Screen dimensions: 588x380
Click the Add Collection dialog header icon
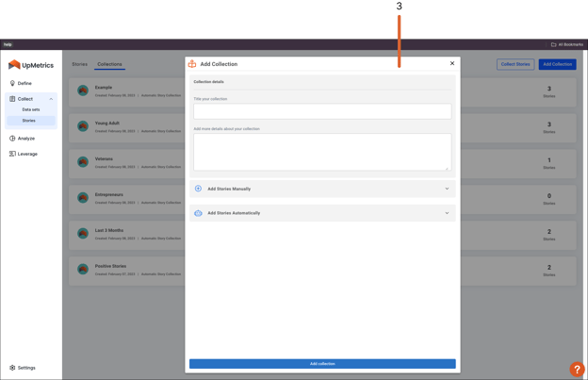192,64
